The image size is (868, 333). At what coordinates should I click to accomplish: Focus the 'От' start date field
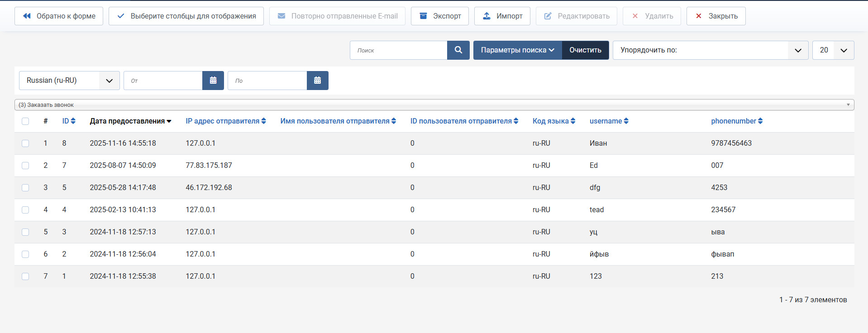(x=163, y=81)
